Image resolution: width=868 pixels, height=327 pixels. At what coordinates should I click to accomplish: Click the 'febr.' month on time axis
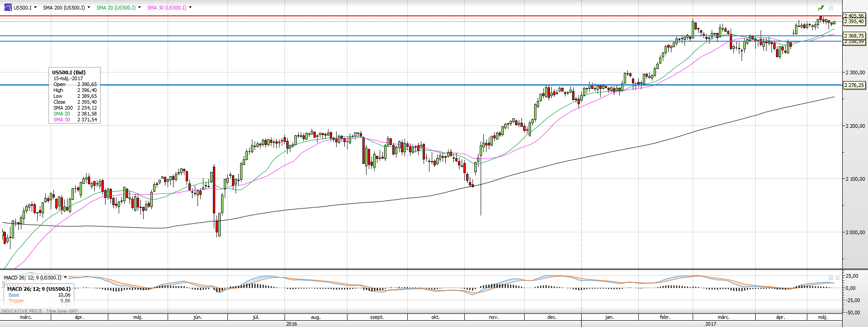click(665, 317)
